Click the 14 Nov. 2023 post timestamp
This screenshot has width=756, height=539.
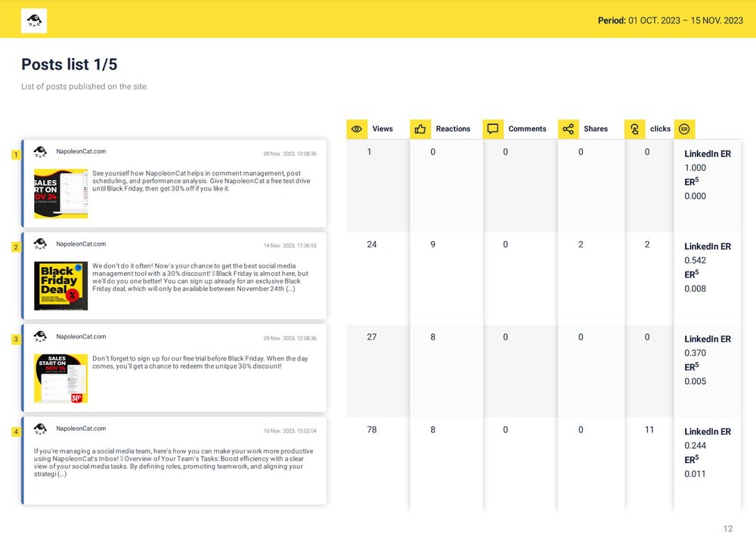(x=290, y=246)
